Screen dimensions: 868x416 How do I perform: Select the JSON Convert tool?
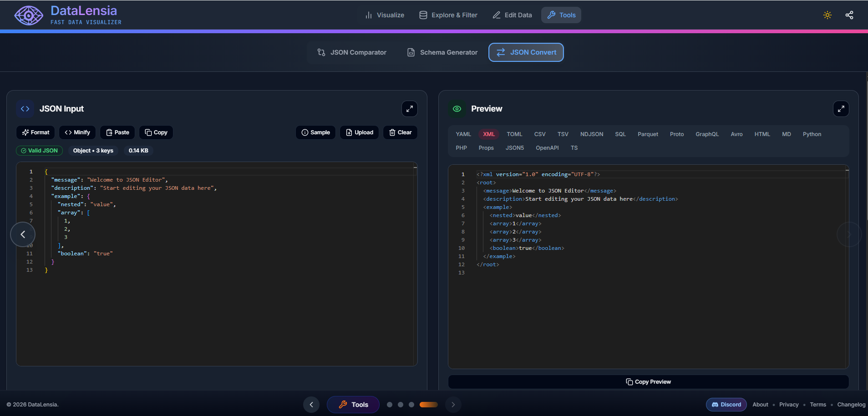click(526, 52)
